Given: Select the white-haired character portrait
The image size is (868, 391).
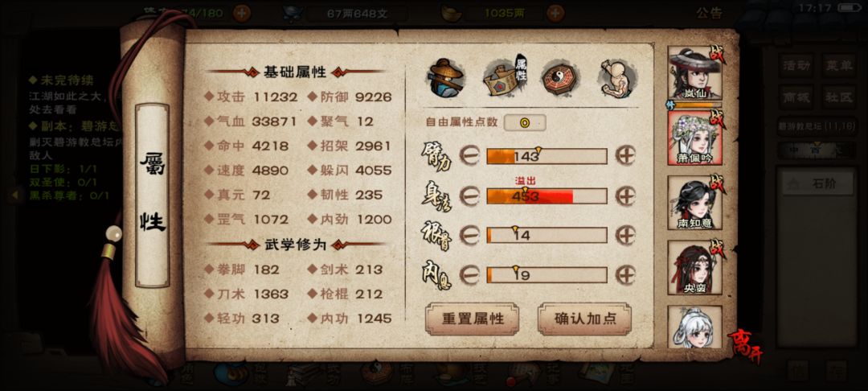Looking at the screenshot, I should tap(694, 327).
